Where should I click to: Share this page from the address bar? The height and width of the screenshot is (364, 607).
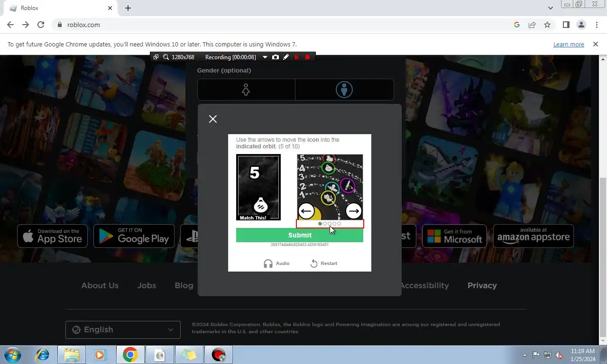532,25
